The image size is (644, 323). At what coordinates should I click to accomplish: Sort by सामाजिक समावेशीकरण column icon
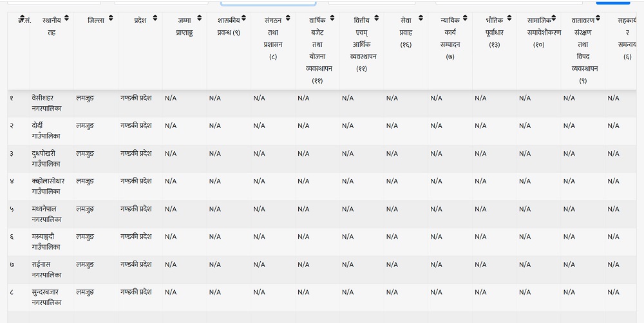(554, 19)
